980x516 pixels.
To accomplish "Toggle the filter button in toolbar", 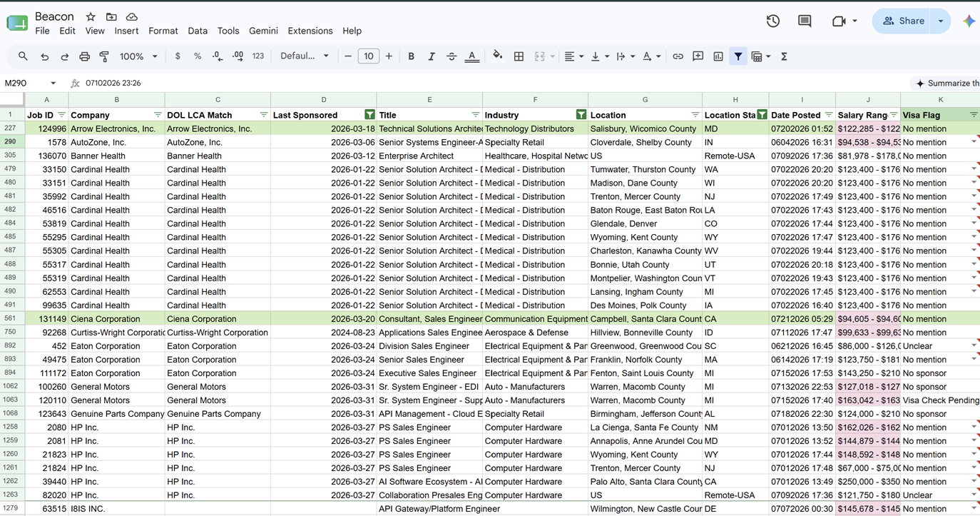I will click(738, 56).
